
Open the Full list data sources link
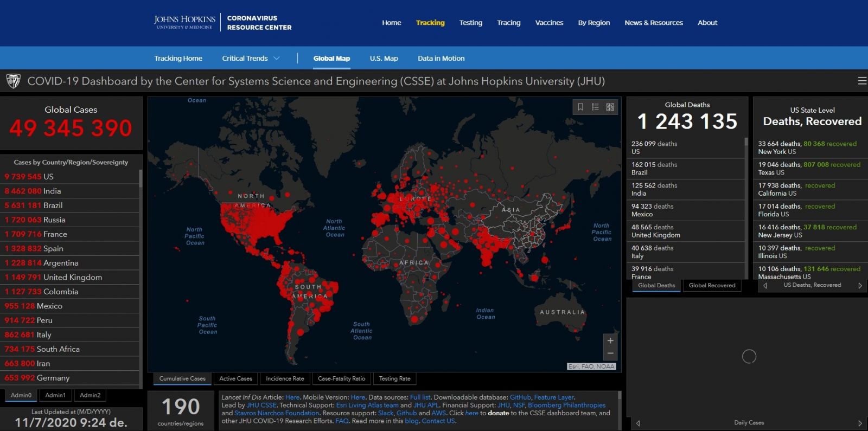tap(420, 397)
